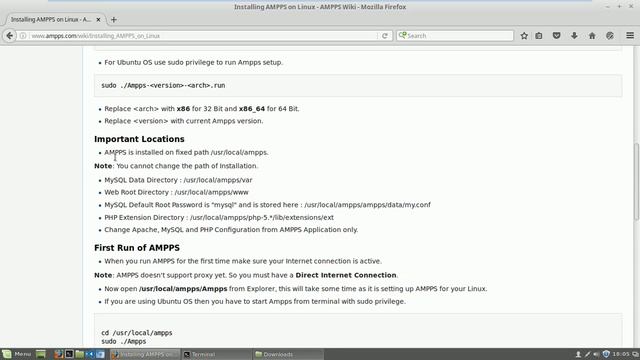Open a new tab with plus button

click(113, 20)
